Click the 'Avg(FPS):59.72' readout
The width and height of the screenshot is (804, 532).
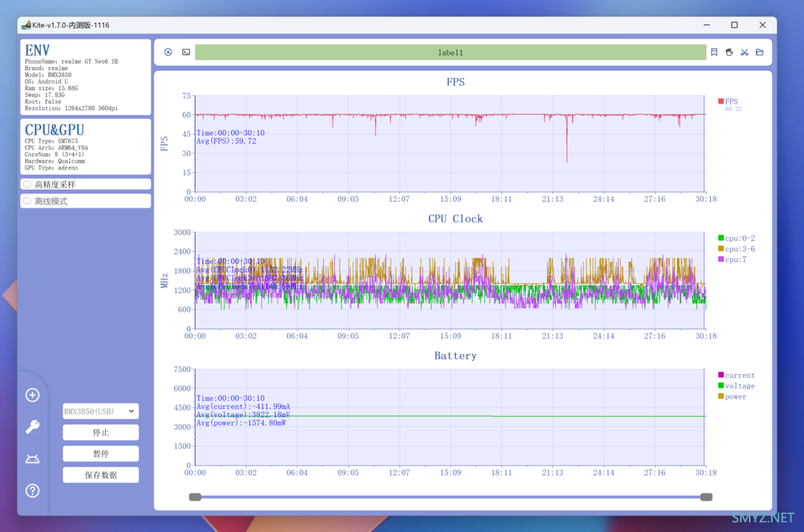[x=226, y=141]
